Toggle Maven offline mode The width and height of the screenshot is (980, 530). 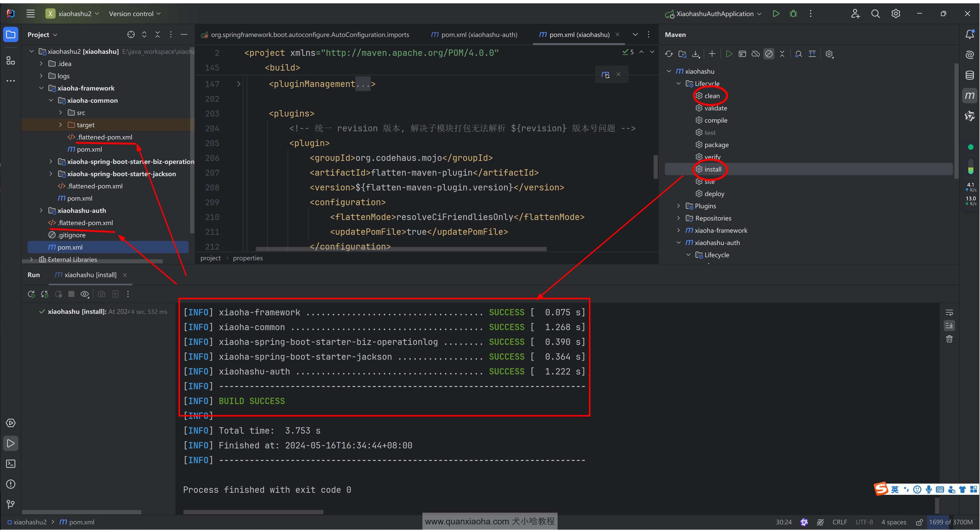[x=756, y=54]
